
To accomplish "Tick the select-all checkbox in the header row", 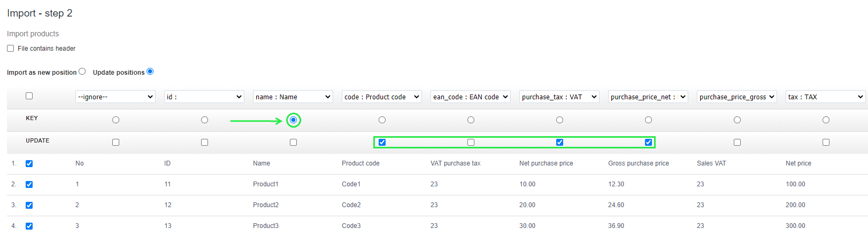I will pyautogui.click(x=29, y=96).
